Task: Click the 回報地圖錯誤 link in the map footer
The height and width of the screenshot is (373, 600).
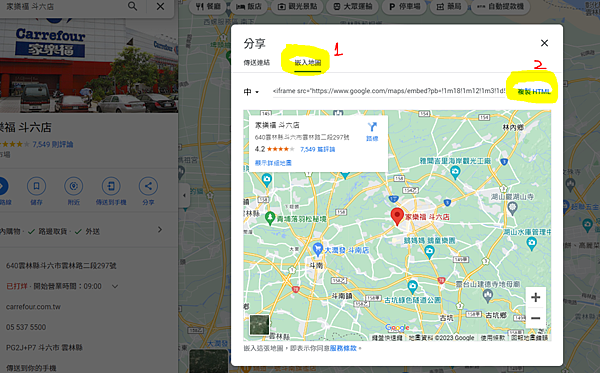Action: [x=530, y=338]
